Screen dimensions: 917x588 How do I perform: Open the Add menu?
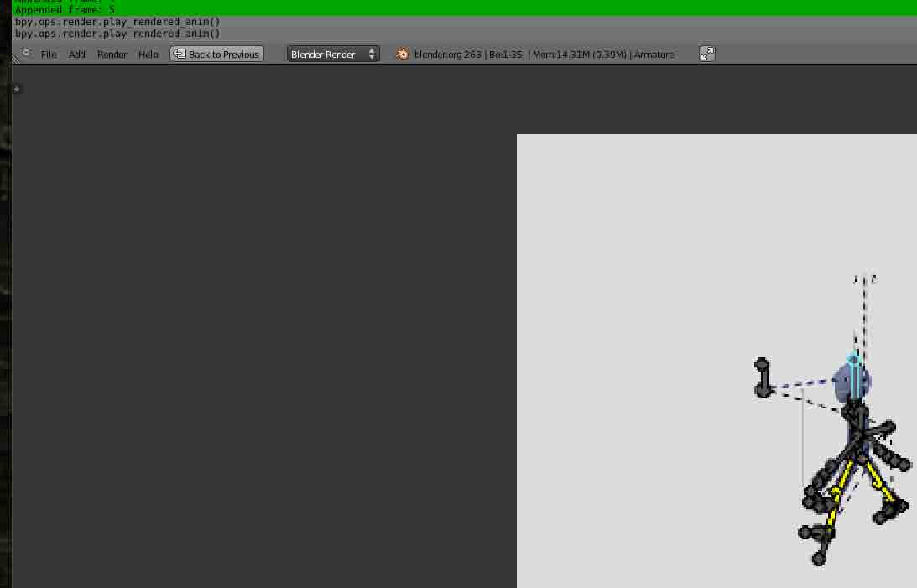(76, 55)
